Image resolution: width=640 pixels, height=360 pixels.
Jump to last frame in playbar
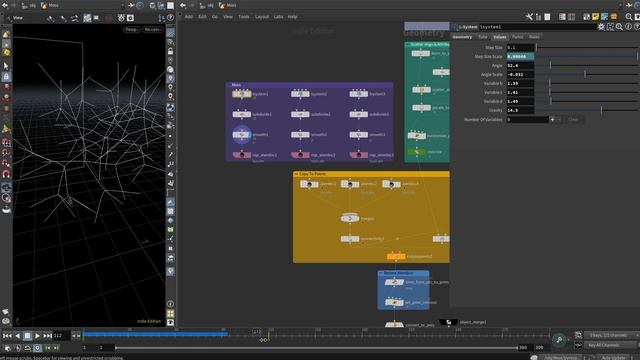point(47,336)
